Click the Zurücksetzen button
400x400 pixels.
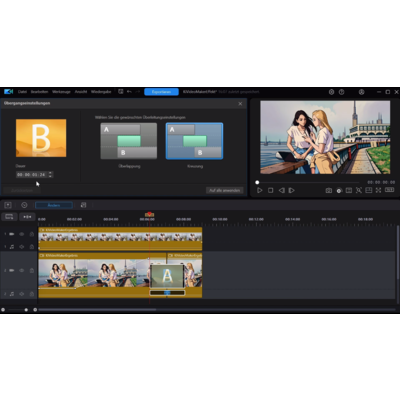(22, 191)
